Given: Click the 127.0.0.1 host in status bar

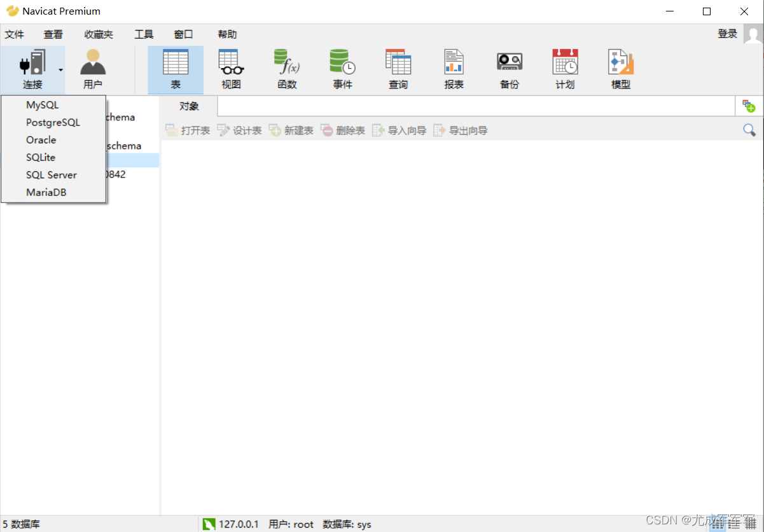Looking at the screenshot, I should tap(239, 524).
